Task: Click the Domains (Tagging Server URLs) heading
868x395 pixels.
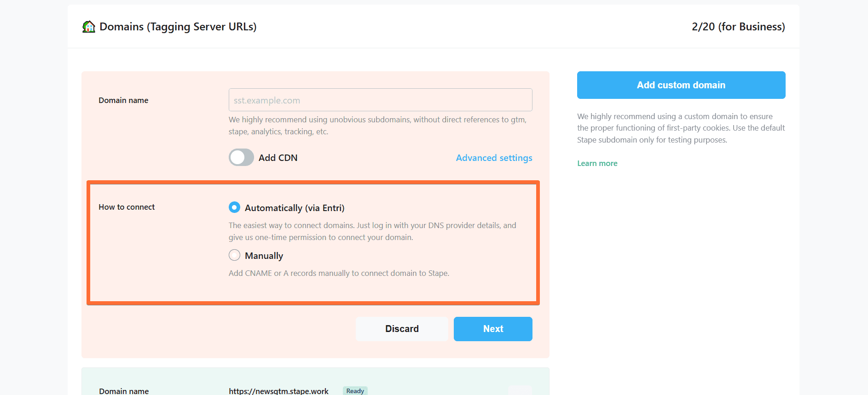Action: tap(178, 27)
